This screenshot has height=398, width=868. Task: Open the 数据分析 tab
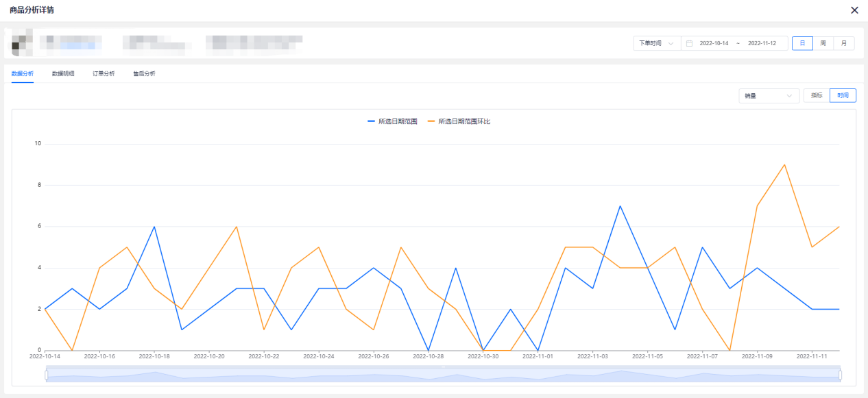[x=23, y=73]
